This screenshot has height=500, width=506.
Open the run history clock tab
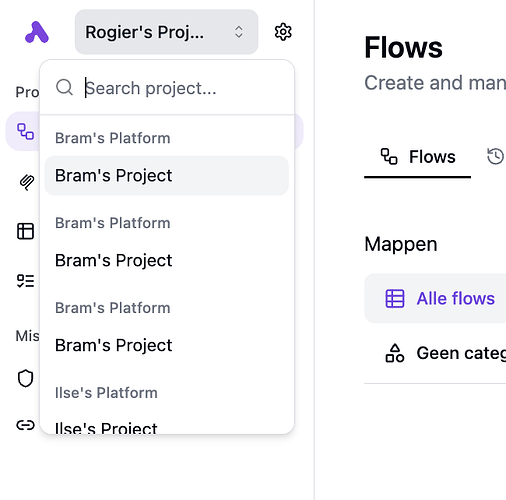[x=495, y=156]
